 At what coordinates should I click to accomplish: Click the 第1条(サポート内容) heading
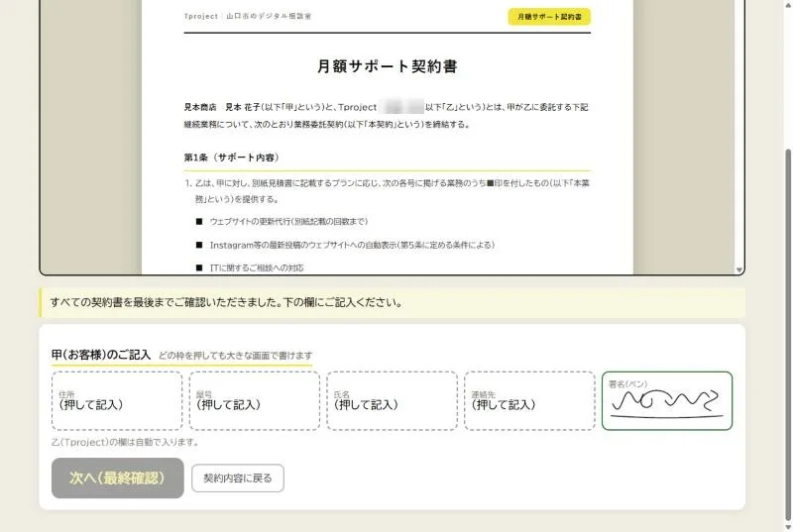(x=231, y=158)
